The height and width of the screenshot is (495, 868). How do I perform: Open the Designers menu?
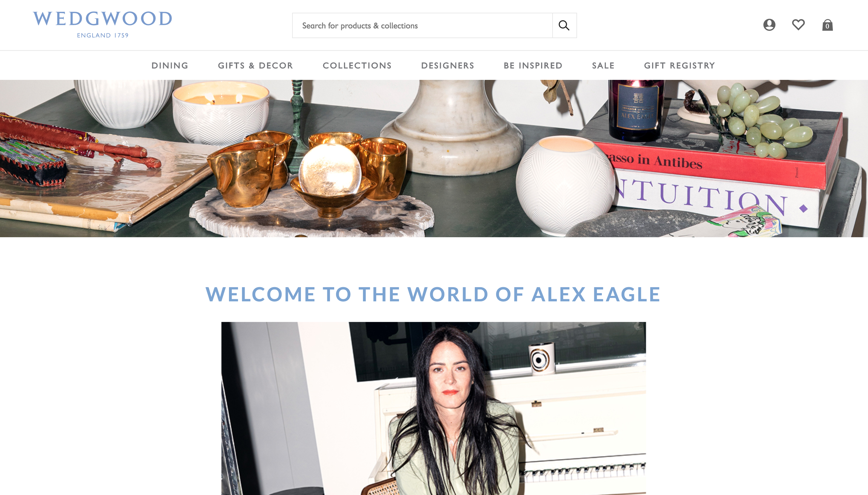click(448, 66)
